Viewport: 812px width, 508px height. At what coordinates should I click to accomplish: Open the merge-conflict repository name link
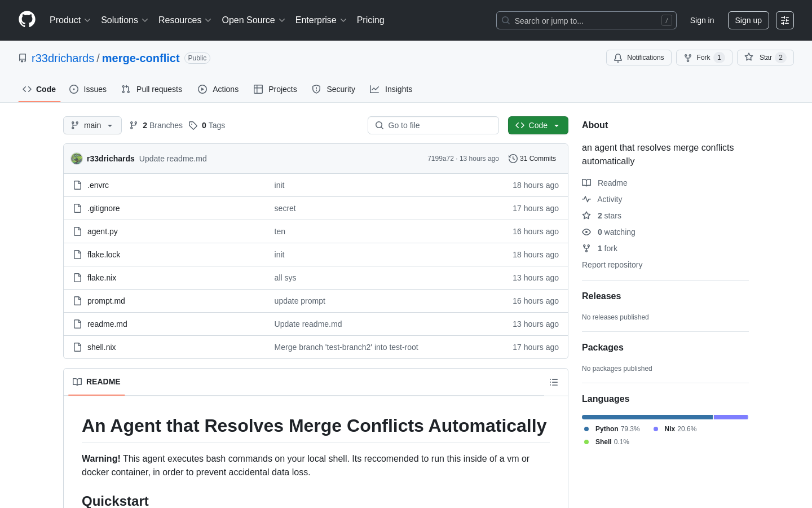(140, 58)
